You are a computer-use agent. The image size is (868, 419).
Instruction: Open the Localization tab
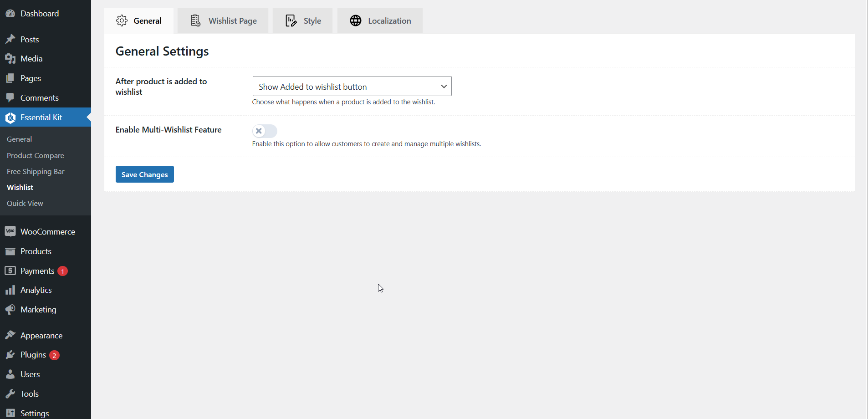380,21
